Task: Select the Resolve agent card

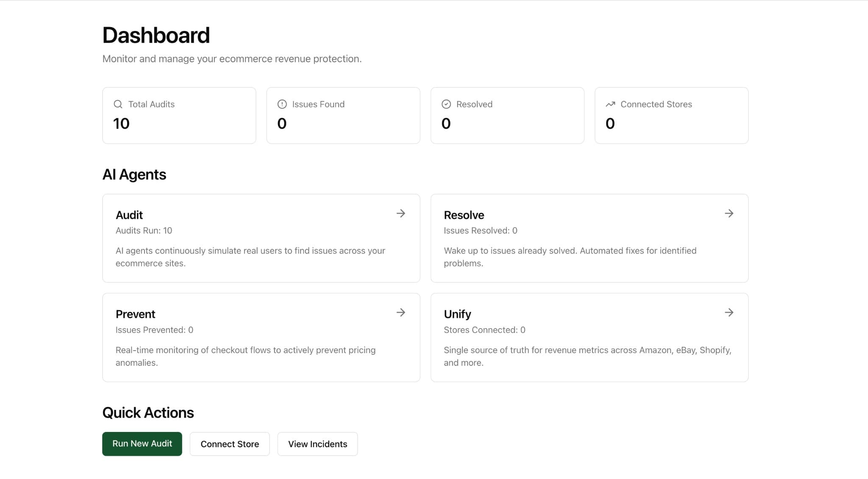Action: (x=589, y=238)
